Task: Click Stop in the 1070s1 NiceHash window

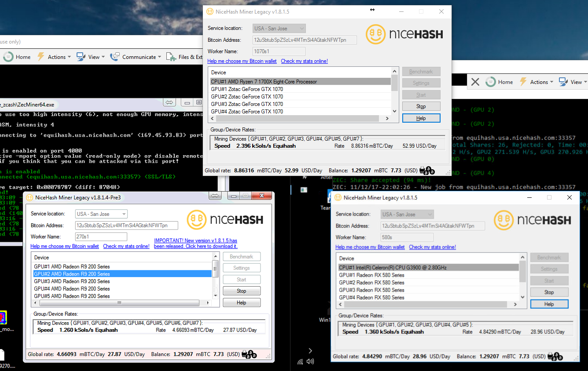Action: click(x=421, y=106)
